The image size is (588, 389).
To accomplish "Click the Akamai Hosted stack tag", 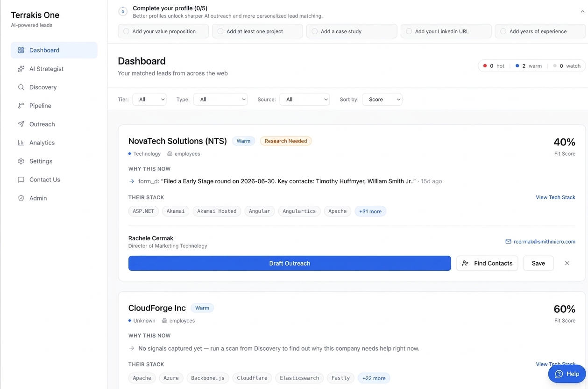I will (x=217, y=211).
